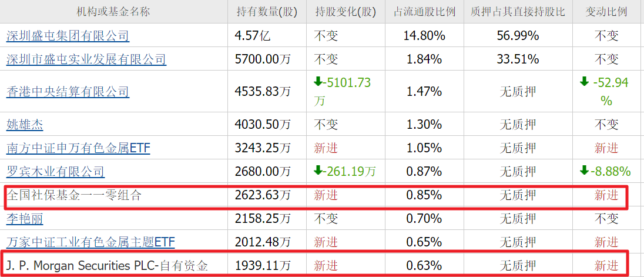Select the 0.85% float ratio

tap(424, 195)
